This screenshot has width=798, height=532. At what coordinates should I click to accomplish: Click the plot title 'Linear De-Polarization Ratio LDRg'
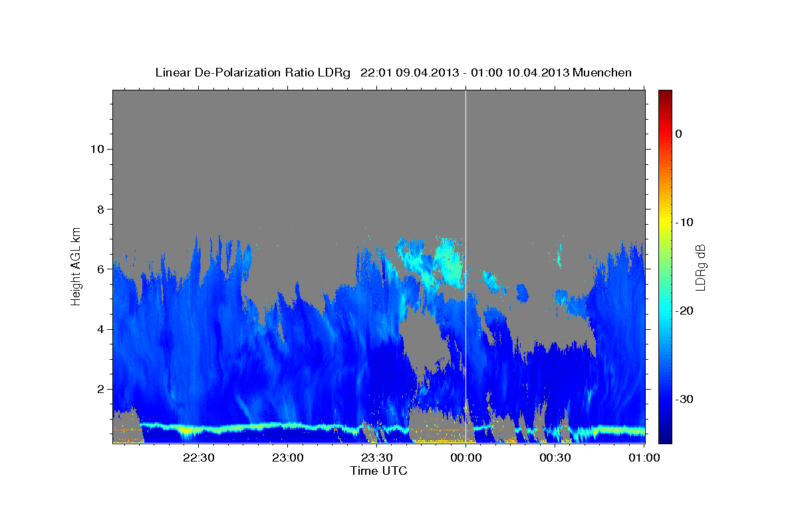(253, 72)
